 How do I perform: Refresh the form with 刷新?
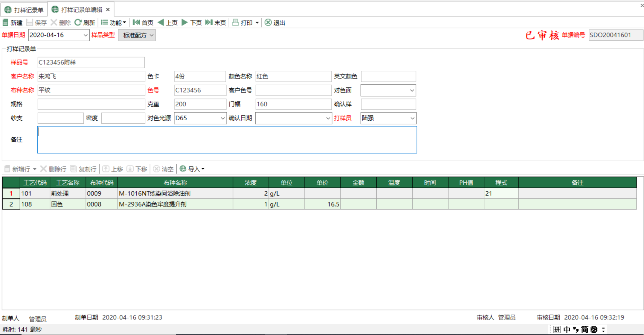click(85, 22)
